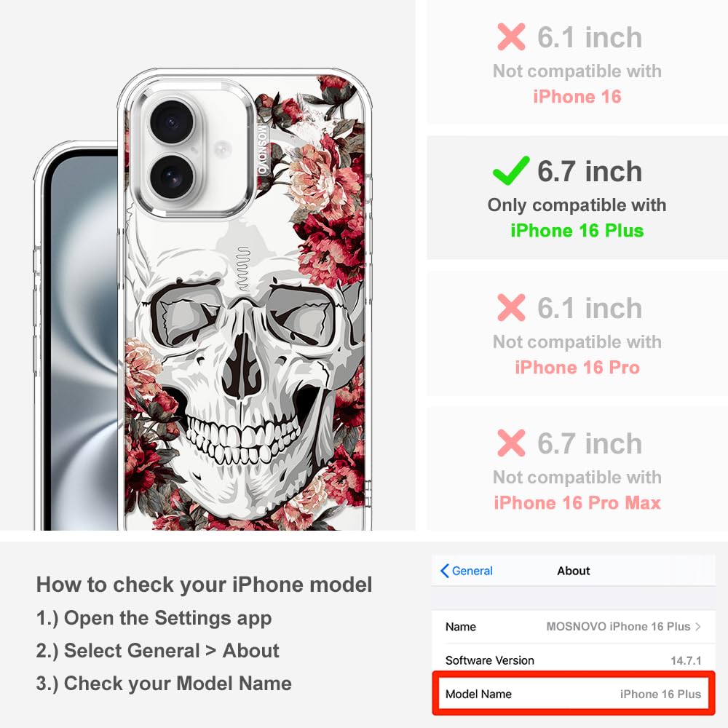
Task: Click the Software Version 14.7.1 row
Action: [x=574, y=660]
